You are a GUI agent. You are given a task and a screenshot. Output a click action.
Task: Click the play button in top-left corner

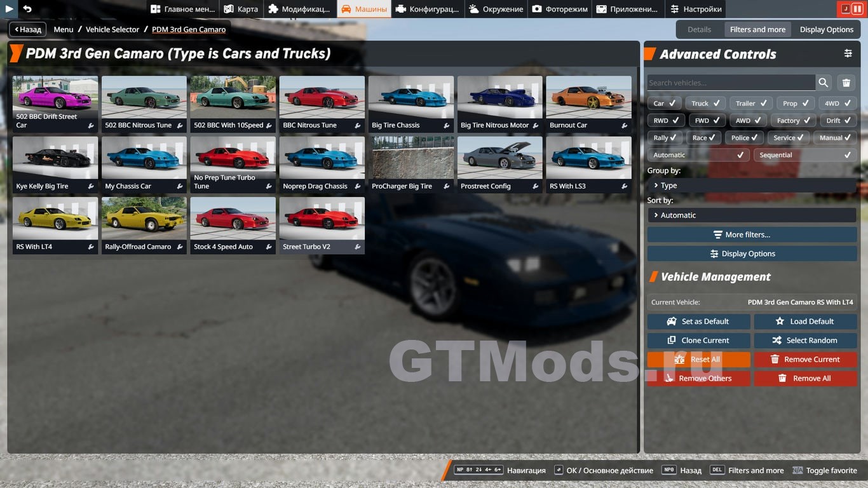coord(10,9)
